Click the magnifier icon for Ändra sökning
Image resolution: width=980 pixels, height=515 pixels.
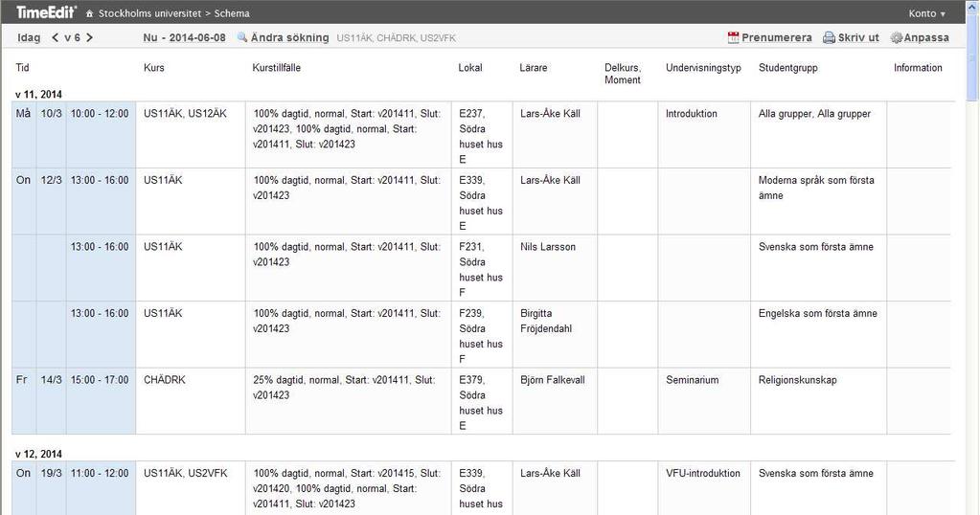(242, 37)
